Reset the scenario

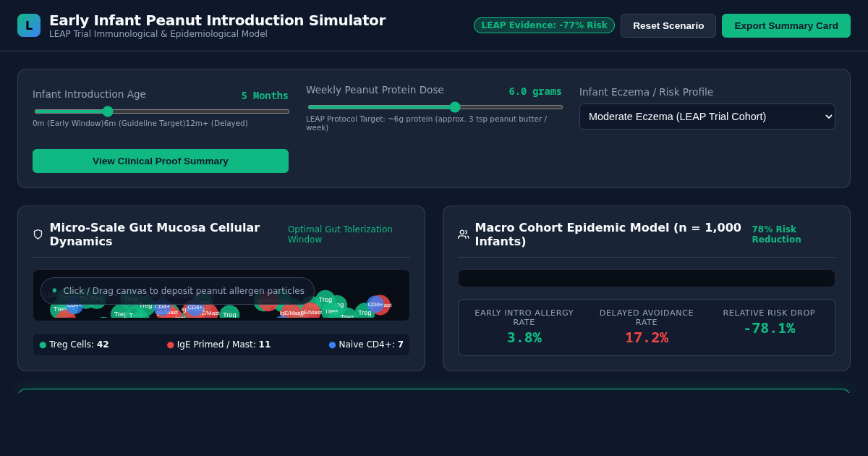pyautogui.click(x=668, y=25)
